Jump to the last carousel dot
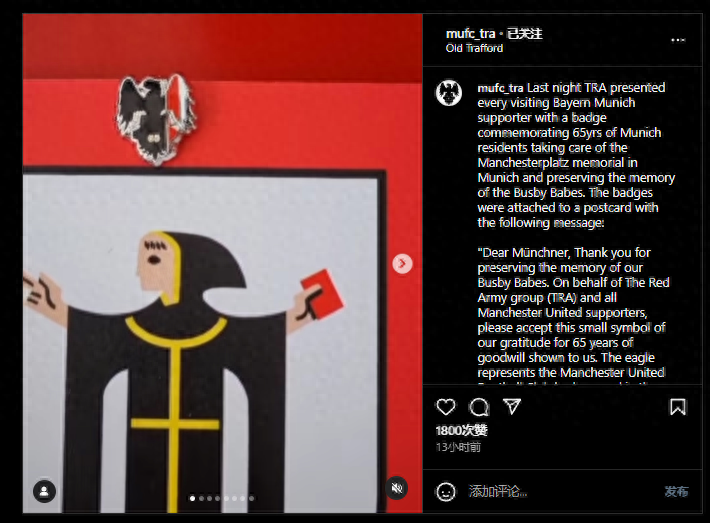This screenshot has width=710, height=523. tap(251, 499)
